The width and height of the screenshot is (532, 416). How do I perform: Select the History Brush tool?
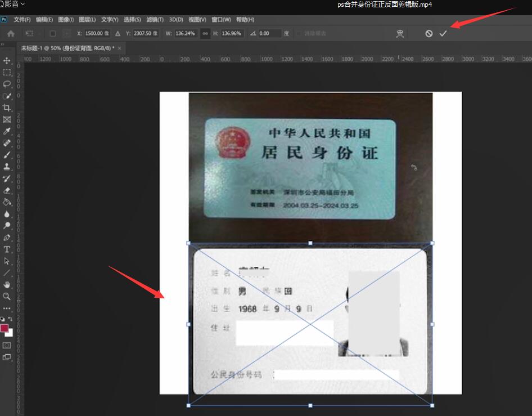6,178
